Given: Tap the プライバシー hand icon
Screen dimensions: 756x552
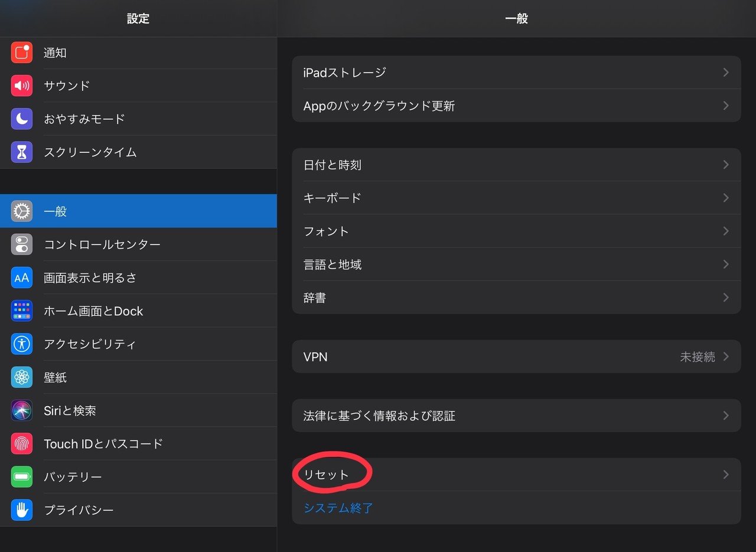Looking at the screenshot, I should [22, 509].
